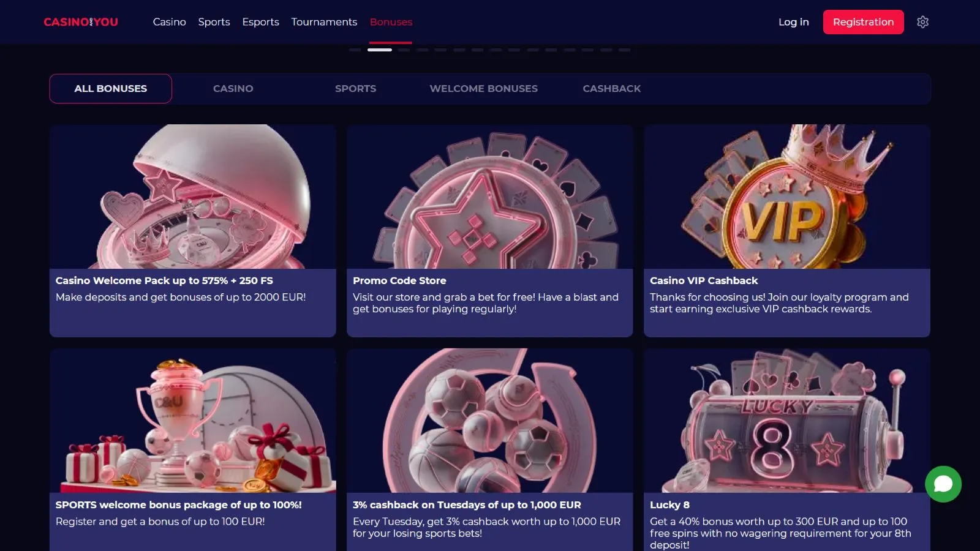Filter by SPORTS bonuses tab
Viewport: 980px width, 551px height.
point(355,89)
